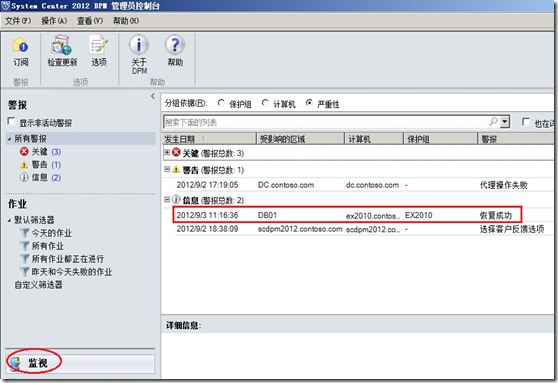Viewport: 558px width, 383px height.
Task: Sort by 受影响的区域 column header
Action: click(300, 139)
